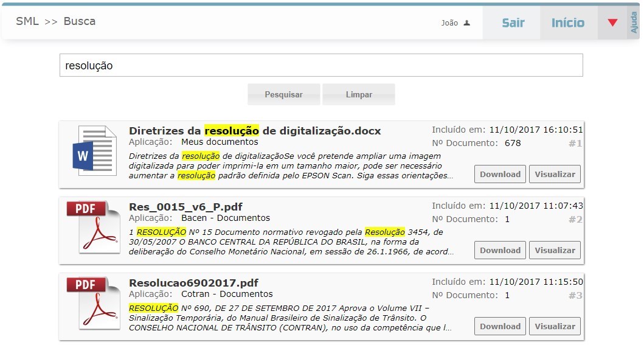Screen dimensions: 644x345
Task: Visualizar the Res_0015_v6_P.pdf document
Action: (554, 250)
